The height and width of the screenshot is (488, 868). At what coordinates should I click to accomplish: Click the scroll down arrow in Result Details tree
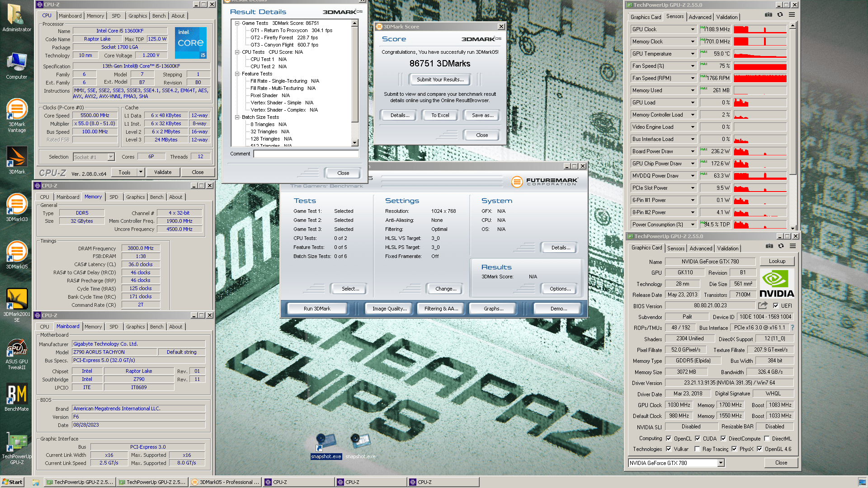pos(355,143)
